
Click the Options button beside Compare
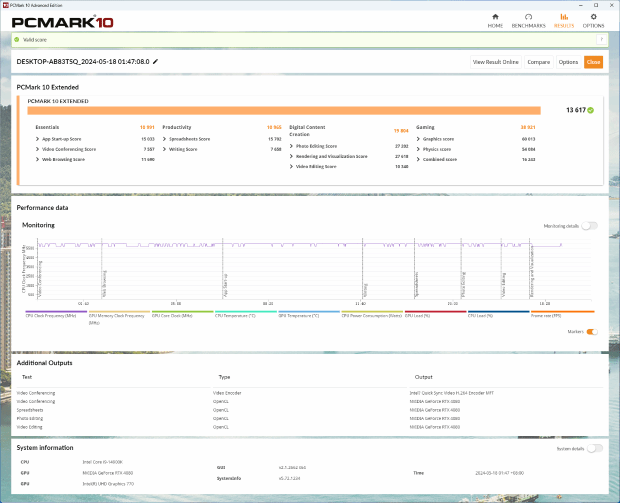568,62
